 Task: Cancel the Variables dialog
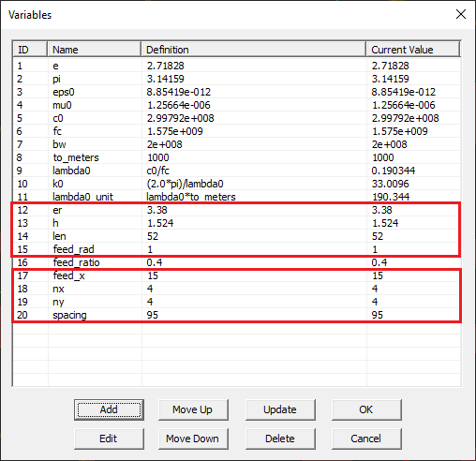[x=366, y=439]
